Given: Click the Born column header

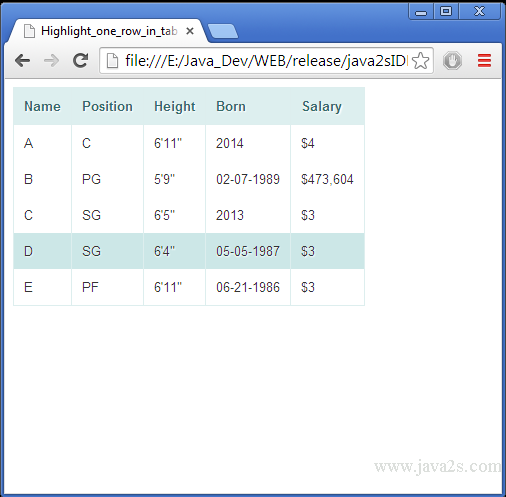Looking at the screenshot, I should (248, 106).
